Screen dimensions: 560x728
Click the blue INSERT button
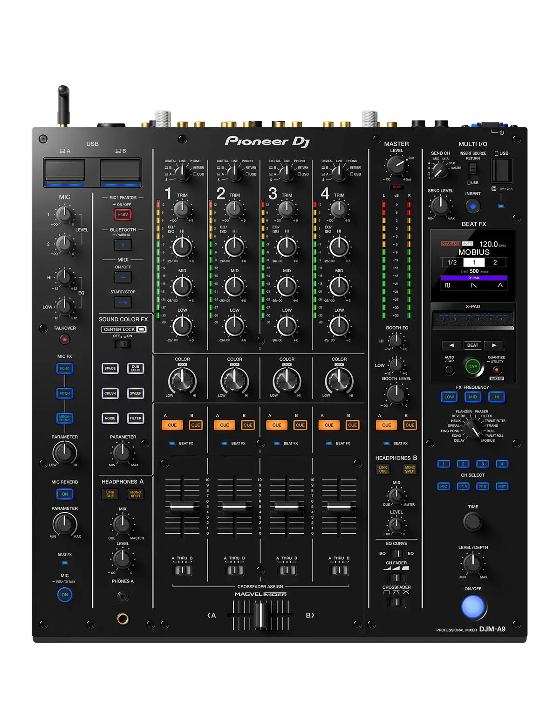(473, 206)
